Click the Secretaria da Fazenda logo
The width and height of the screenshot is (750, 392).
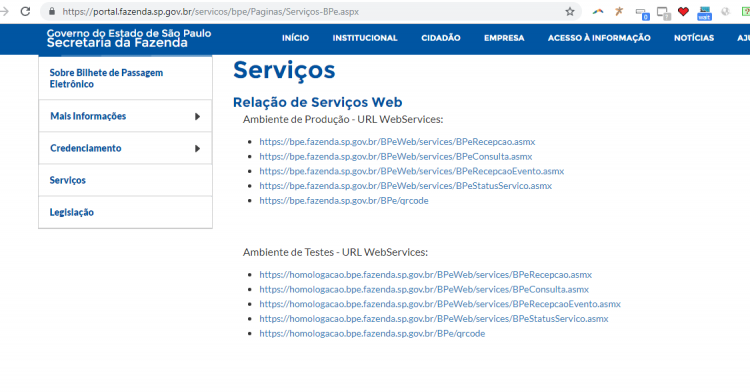point(129,38)
